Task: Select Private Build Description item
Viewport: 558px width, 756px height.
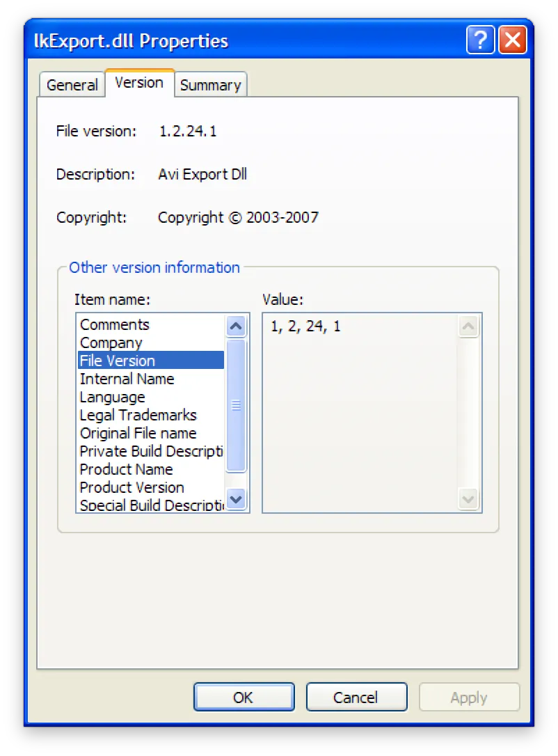Action: pyautogui.click(x=151, y=451)
